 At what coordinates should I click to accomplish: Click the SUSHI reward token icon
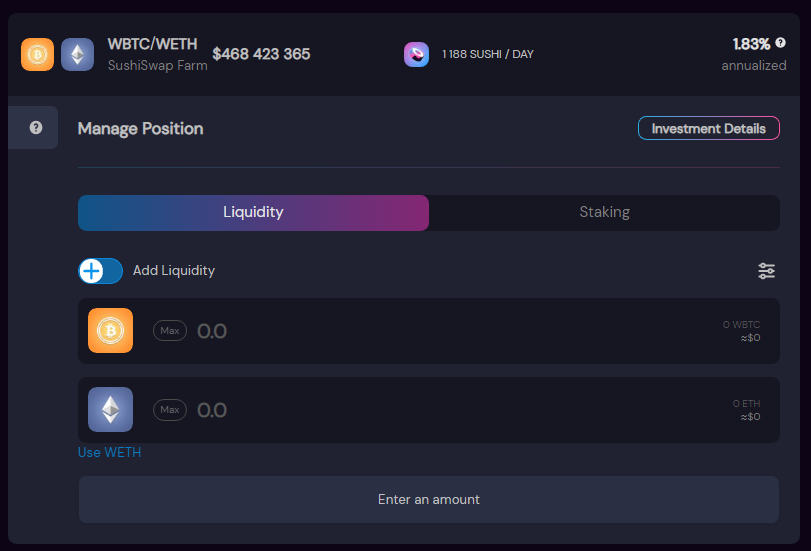(417, 54)
